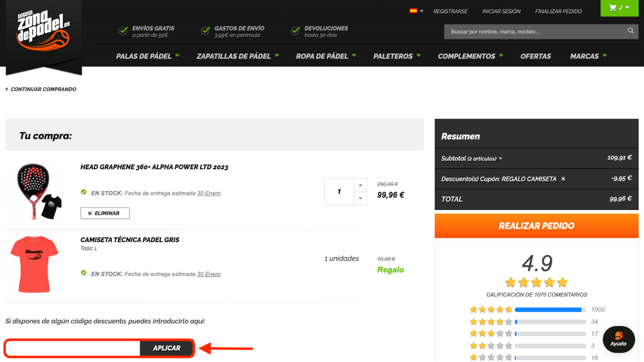Click the Head racket quantity field
The width and height of the screenshot is (644, 362).
coord(339,192)
